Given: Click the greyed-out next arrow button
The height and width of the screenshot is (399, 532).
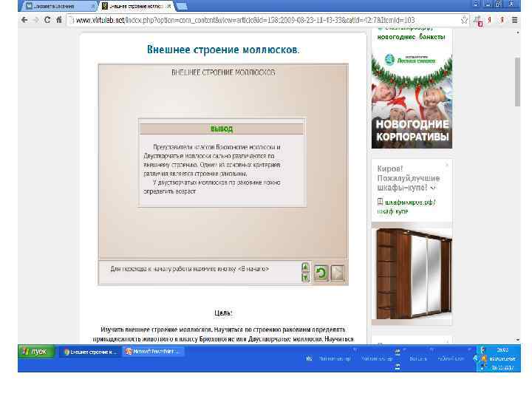Looking at the screenshot, I should pos(337,273).
